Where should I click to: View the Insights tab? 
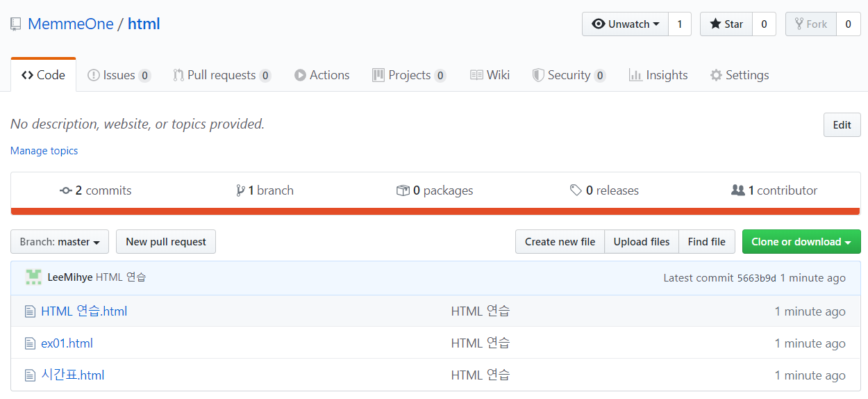click(658, 75)
